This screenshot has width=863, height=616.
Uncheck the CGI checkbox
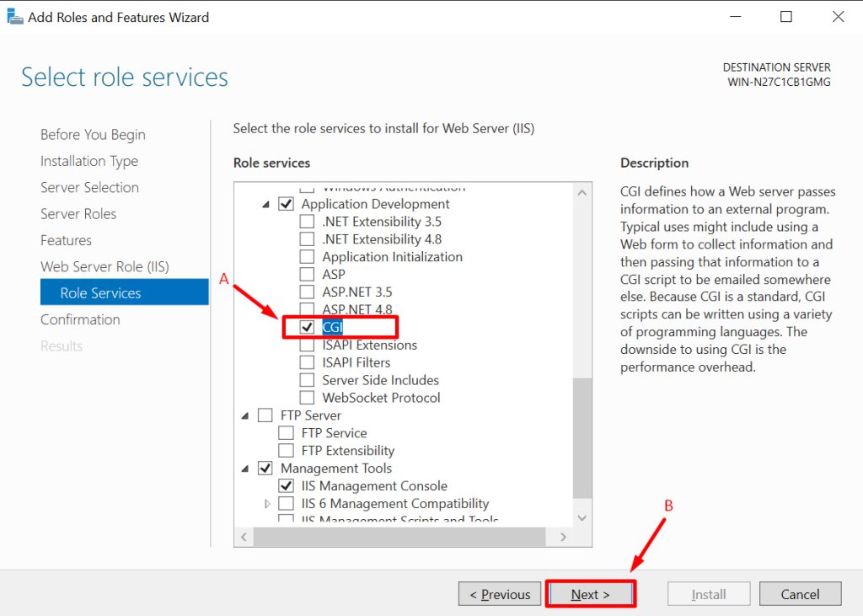[x=307, y=327]
